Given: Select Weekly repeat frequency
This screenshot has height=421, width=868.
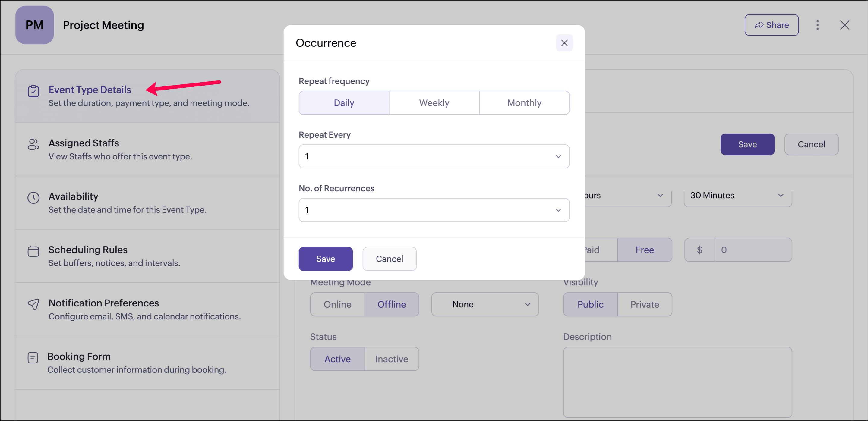Looking at the screenshot, I should (x=434, y=103).
